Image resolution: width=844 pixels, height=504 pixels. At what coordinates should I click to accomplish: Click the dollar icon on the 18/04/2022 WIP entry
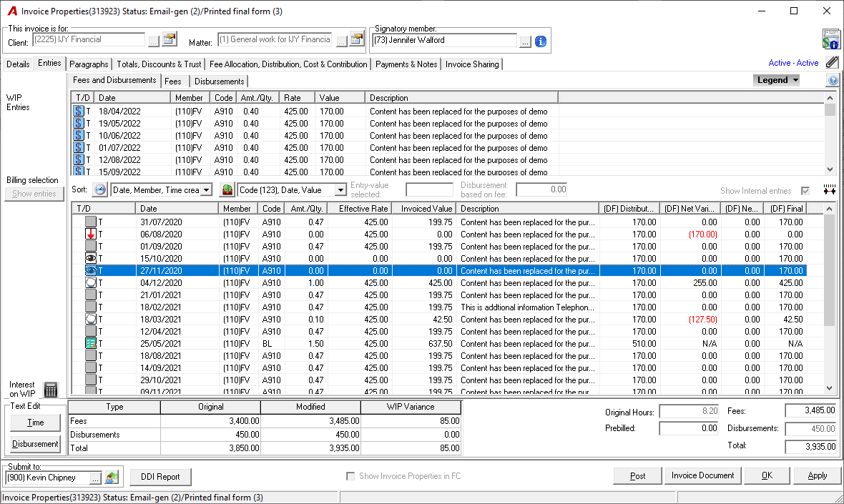pos(79,112)
